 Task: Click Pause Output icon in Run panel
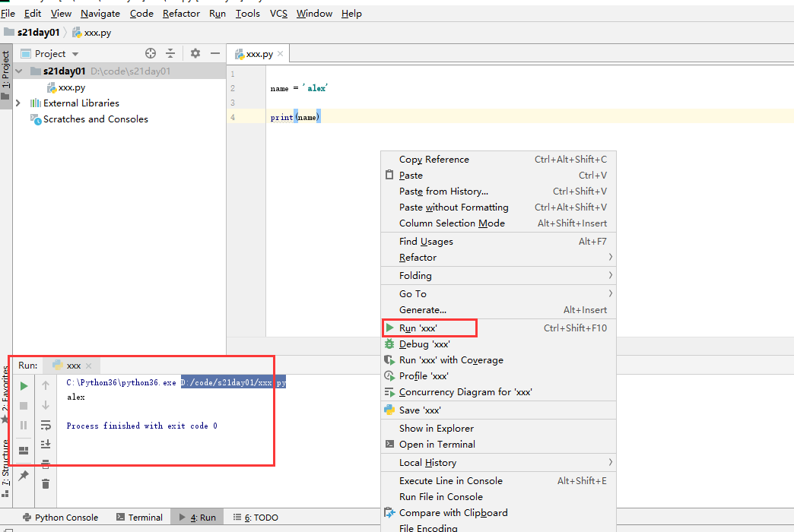pos(24,425)
